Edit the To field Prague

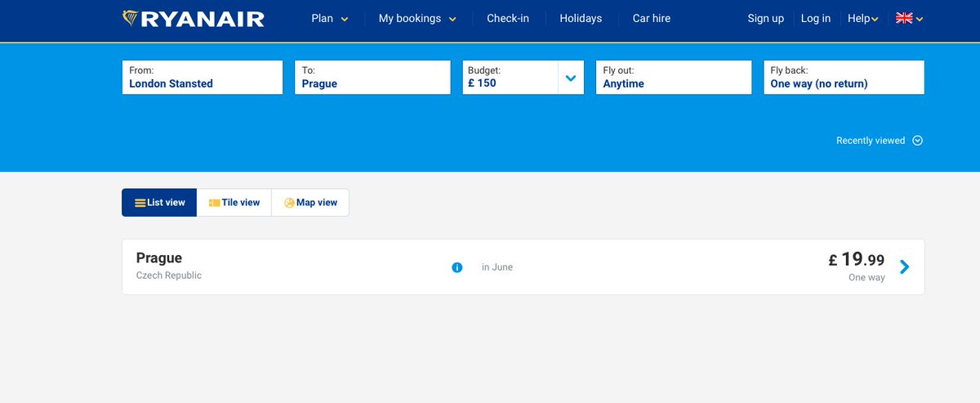click(372, 78)
